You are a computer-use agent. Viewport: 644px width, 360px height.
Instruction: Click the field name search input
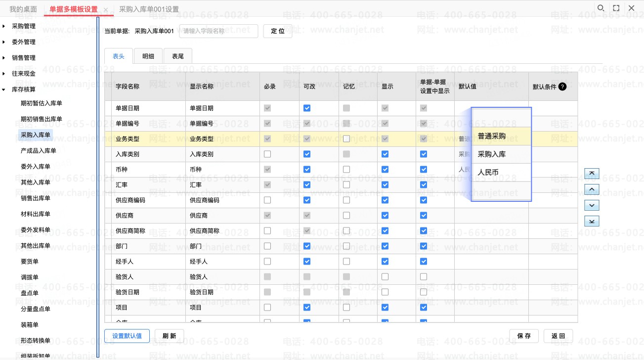pyautogui.click(x=218, y=31)
